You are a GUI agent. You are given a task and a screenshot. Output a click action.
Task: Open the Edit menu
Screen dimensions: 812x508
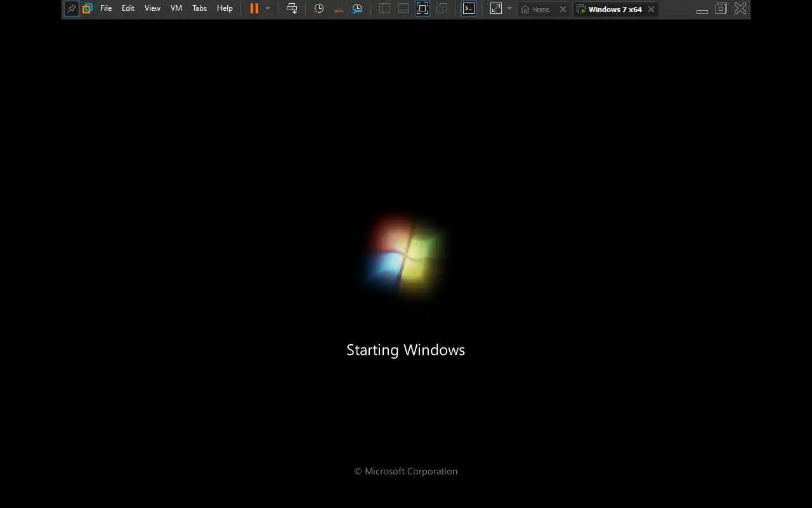128,9
